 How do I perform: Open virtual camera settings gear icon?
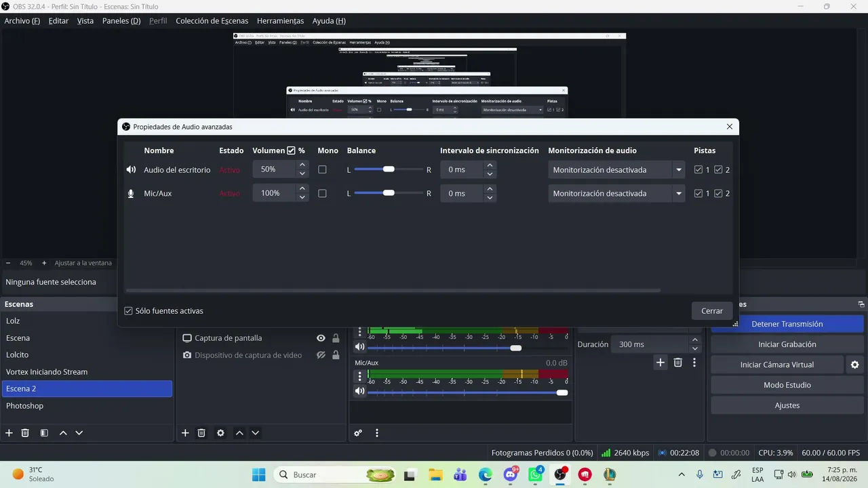coord(855,365)
